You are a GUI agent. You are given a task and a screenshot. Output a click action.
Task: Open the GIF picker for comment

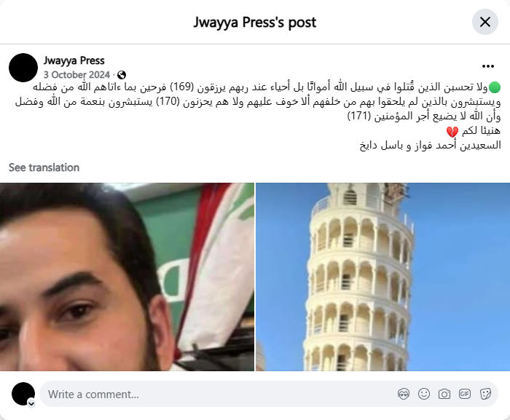465,394
